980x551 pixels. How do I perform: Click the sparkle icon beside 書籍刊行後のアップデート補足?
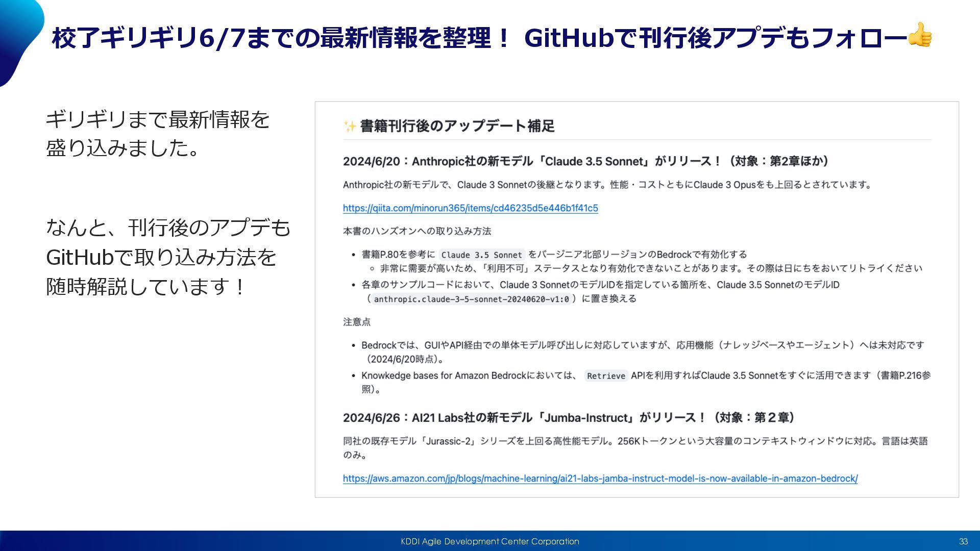click(350, 126)
